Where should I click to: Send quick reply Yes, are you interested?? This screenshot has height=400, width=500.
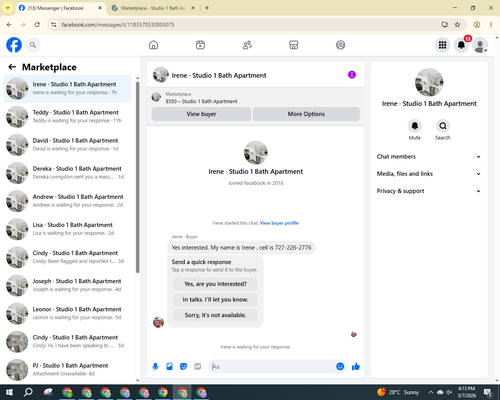click(215, 284)
